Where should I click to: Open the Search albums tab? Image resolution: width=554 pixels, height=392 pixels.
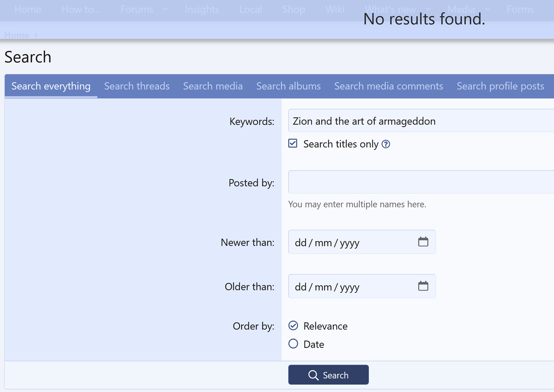pyautogui.click(x=288, y=86)
